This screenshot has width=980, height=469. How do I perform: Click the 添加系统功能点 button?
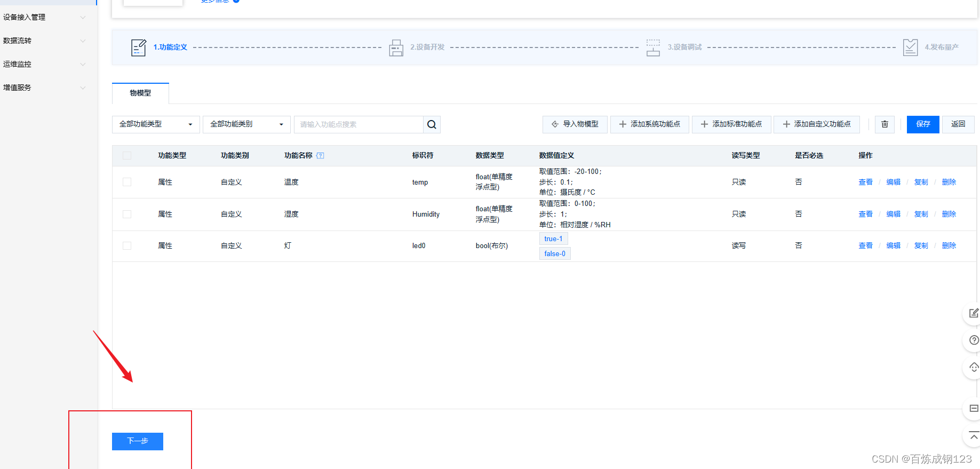(x=650, y=124)
